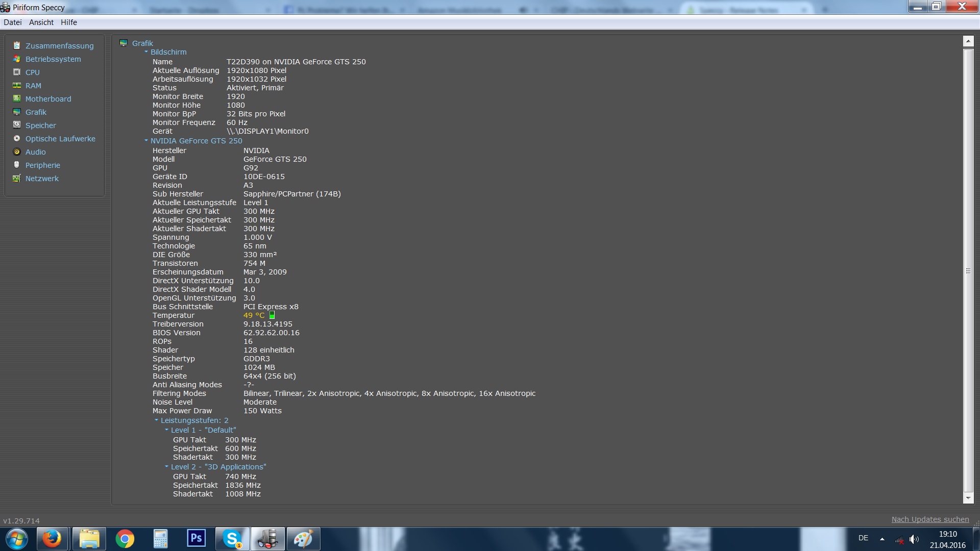Image resolution: width=980 pixels, height=551 pixels.
Task: Select the Netzwerk icon in sidebar
Action: pos(17,178)
